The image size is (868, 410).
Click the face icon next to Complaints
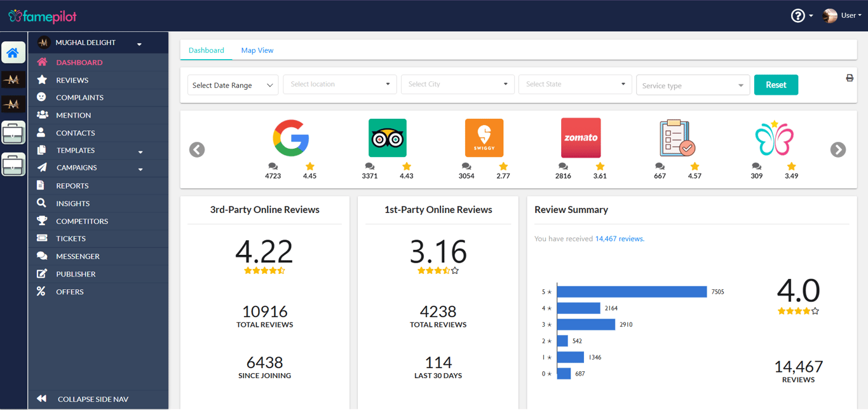[41, 97]
